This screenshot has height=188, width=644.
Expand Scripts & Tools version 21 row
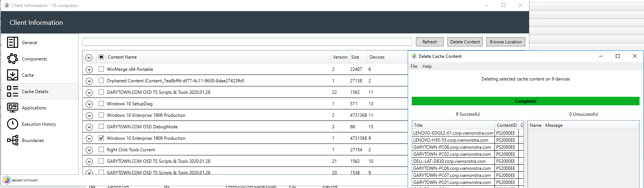click(x=89, y=161)
